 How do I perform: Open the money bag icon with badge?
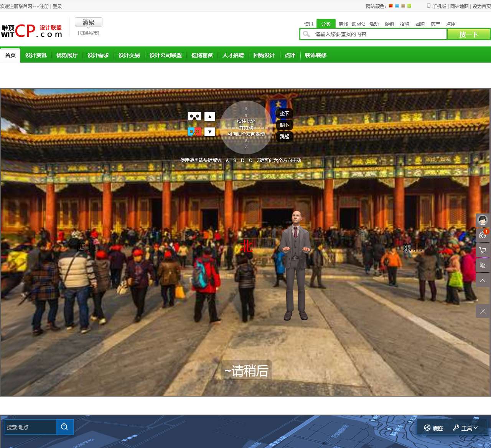(x=483, y=235)
